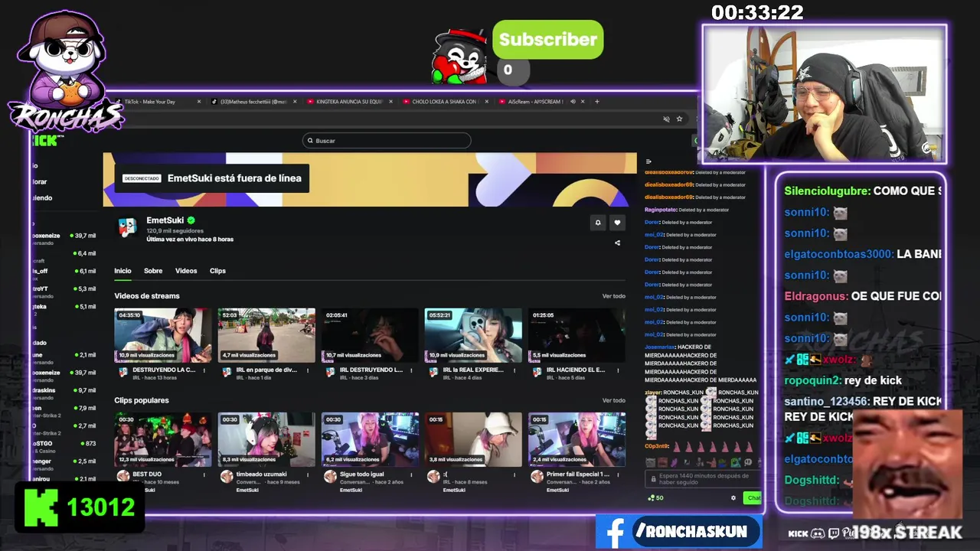
Task: Click the EmetSuki channel name
Action: pos(165,220)
